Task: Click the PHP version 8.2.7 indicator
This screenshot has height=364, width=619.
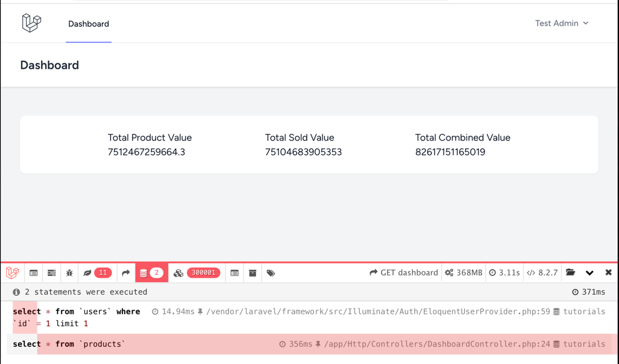Action: [542, 273]
